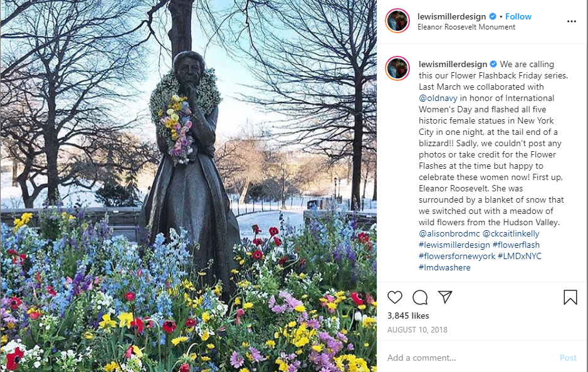Click the Add a comment field
Image resolution: width=588 pixels, height=372 pixels.
pyautogui.click(x=471, y=358)
